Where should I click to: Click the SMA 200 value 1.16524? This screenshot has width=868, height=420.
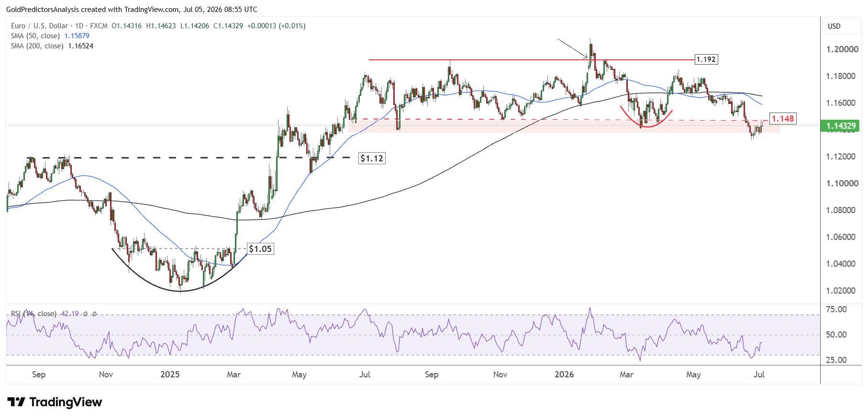click(80, 46)
